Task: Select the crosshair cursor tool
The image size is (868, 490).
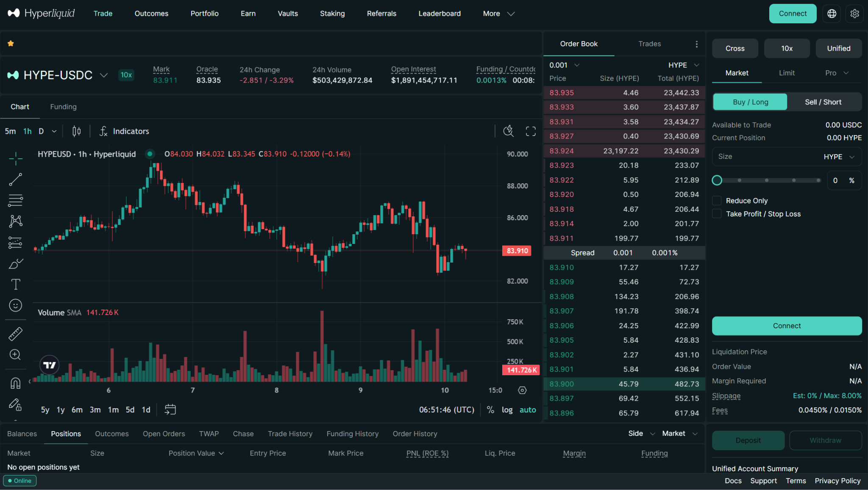Action: point(15,158)
